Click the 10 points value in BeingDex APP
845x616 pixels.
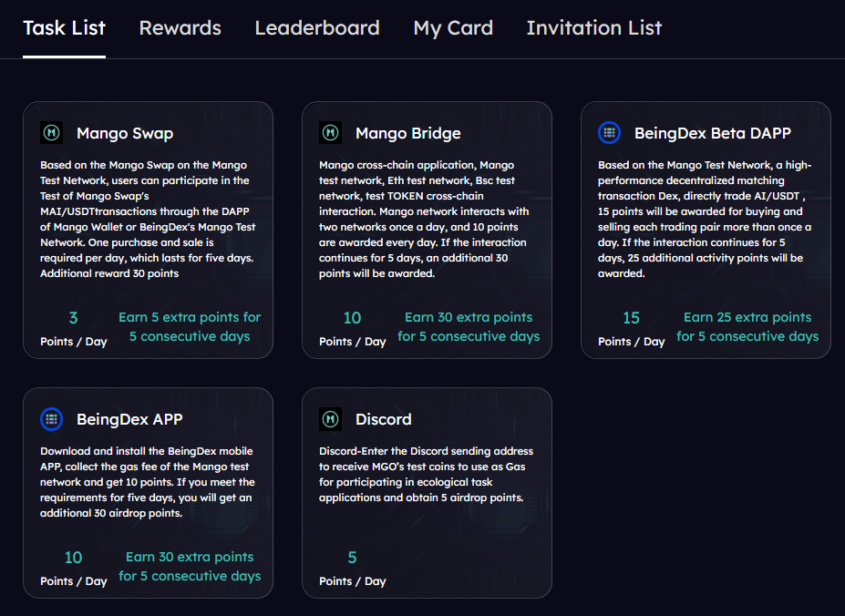click(x=73, y=558)
